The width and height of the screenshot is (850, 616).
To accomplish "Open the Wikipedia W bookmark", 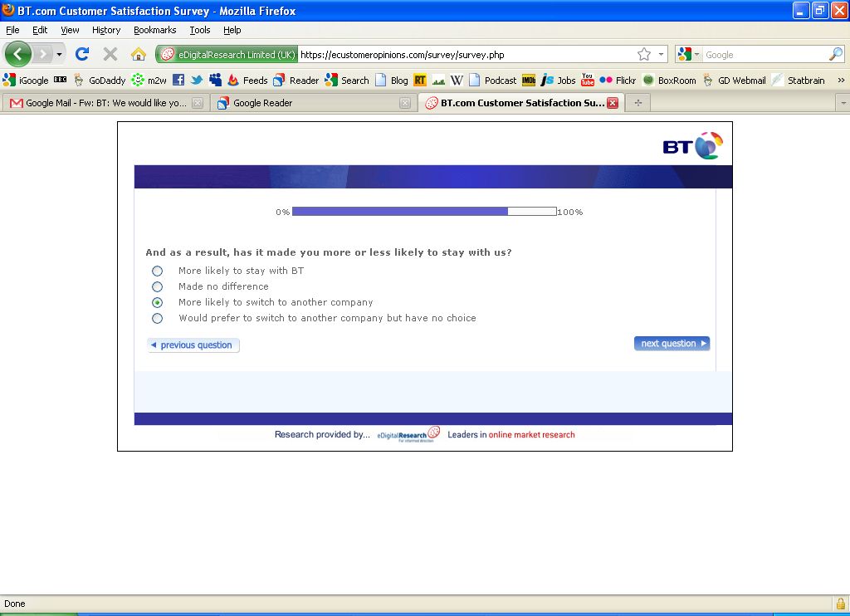I will (457, 81).
